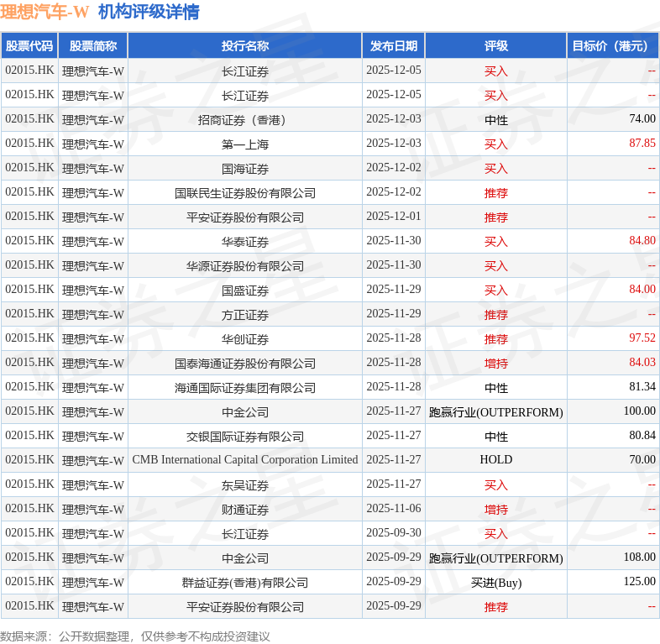
Task: Select the 东吴证券 cell
Action: 245,485
